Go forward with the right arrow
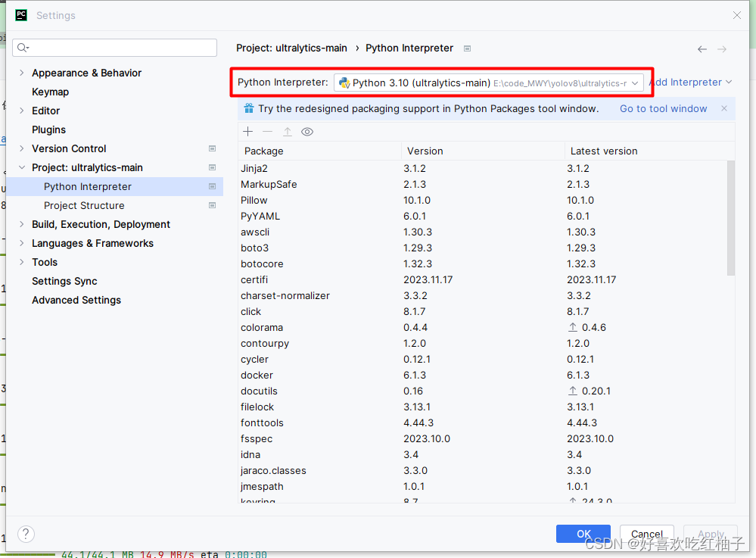The width and height of the screenshot is (756, 558). (x=722, y=49)
